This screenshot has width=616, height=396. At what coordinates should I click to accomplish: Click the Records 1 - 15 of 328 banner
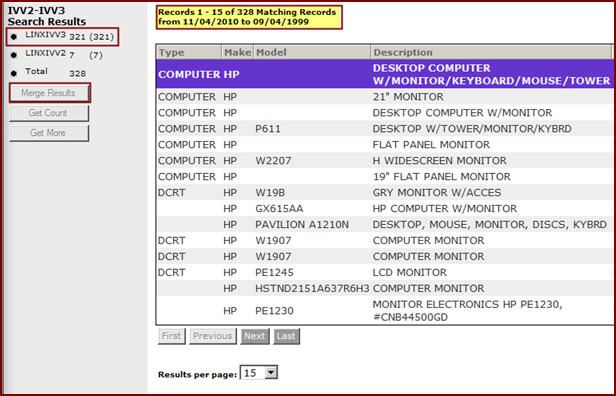click(x=249, y=17)
